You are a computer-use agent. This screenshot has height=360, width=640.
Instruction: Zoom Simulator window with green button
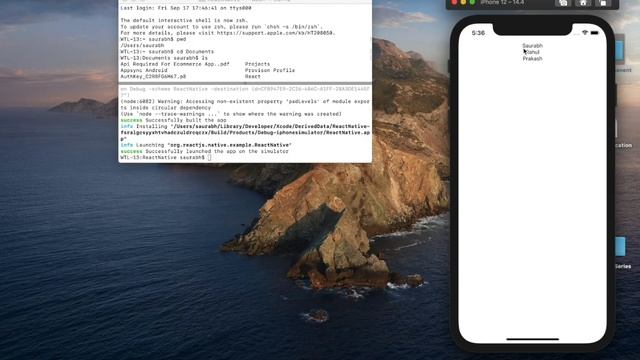(472, 2)
